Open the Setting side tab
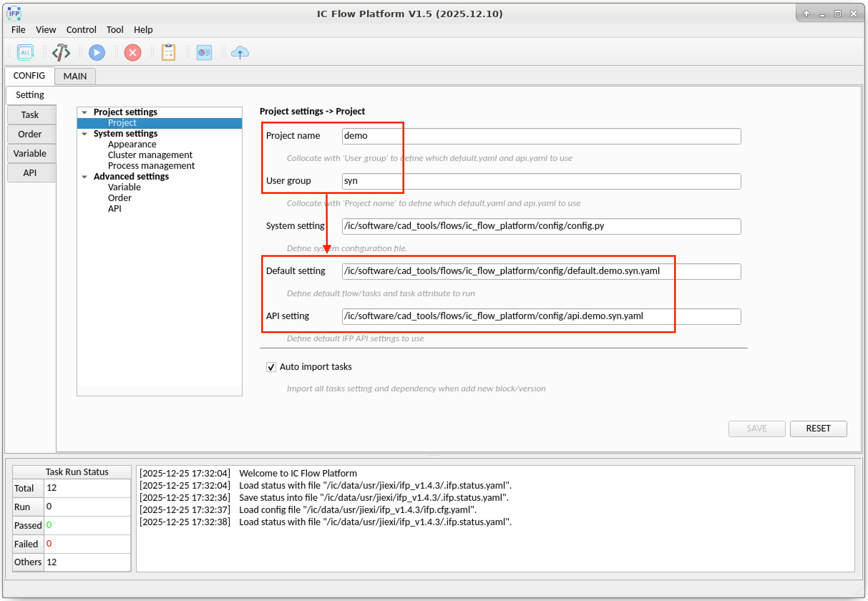This screenshot has width=868, height=601. coord(30,95)
